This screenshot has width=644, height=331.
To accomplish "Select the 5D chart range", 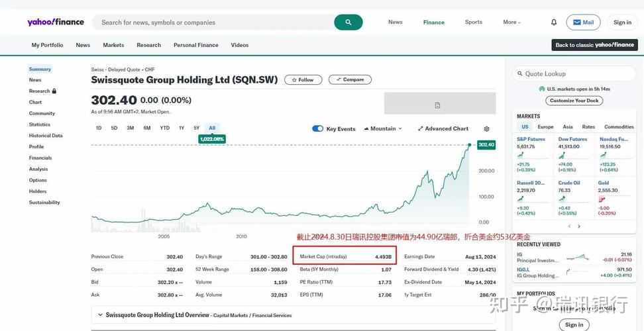I will [114, 128].
